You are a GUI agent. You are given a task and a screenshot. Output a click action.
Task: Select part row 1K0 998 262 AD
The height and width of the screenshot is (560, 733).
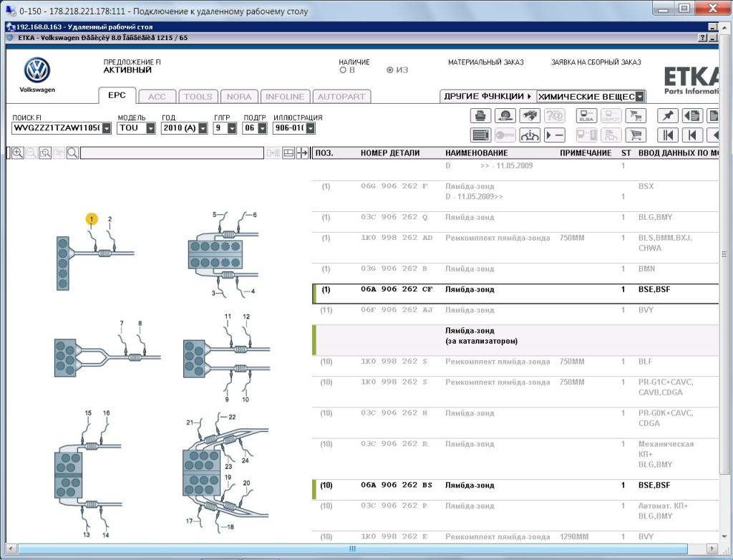click(x=515, y=247)
